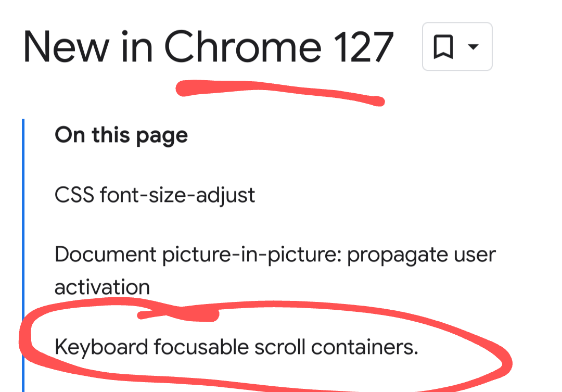Select the word "activation" in the contents
The height and width of the screenshot is (392, 562).
coord(102,287)
